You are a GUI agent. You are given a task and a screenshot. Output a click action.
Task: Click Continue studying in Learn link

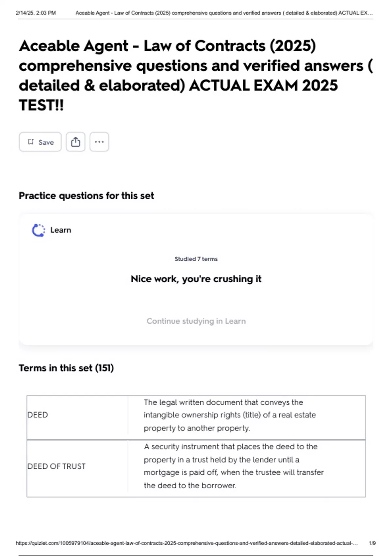[196, 321]
